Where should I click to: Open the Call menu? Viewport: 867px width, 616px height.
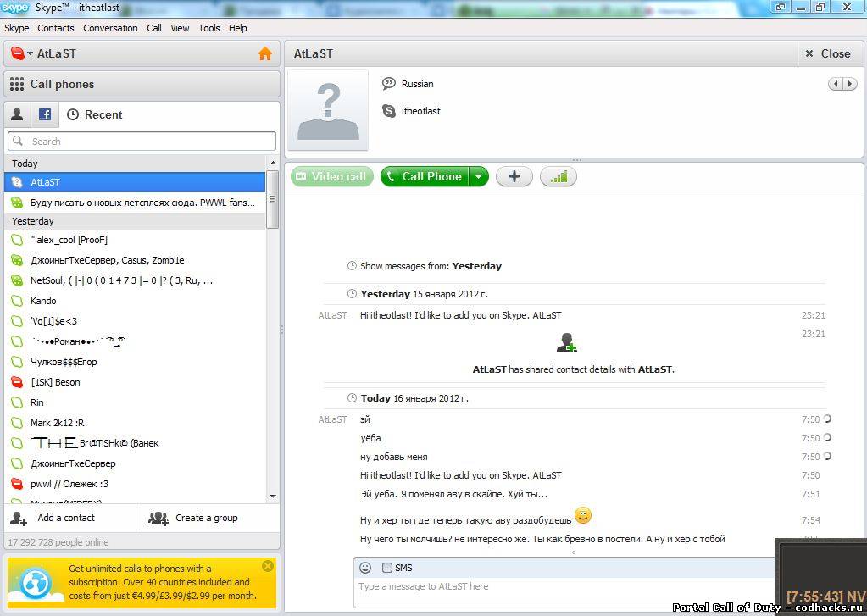coord(154,28)
